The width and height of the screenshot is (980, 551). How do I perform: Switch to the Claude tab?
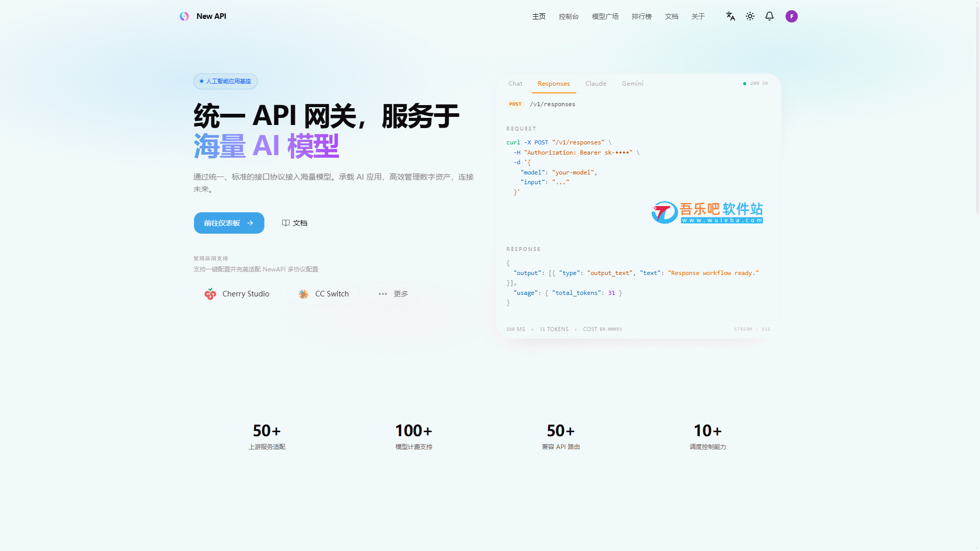(x=596, y=84)
